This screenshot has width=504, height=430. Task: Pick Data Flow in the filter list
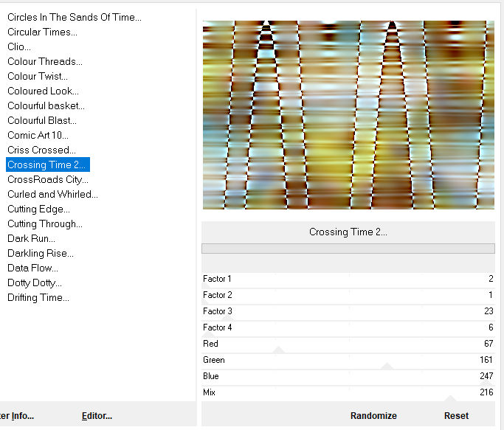[x=32, y=268]
